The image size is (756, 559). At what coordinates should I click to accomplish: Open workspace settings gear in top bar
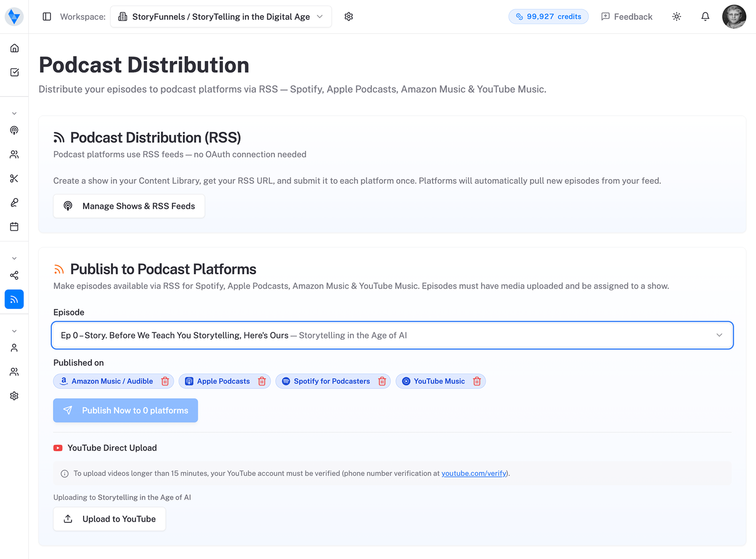tap(349, 17)
